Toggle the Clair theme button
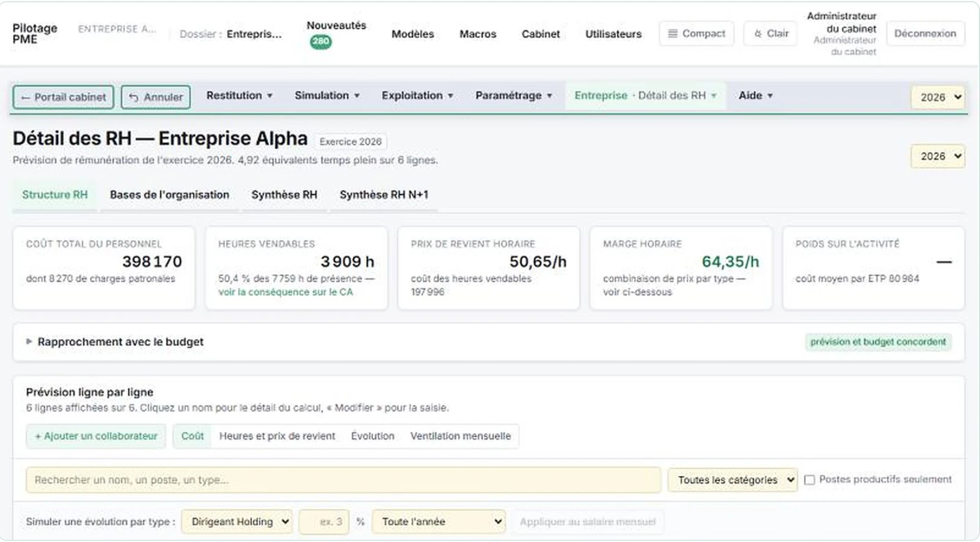 click(x=771, y=33)
